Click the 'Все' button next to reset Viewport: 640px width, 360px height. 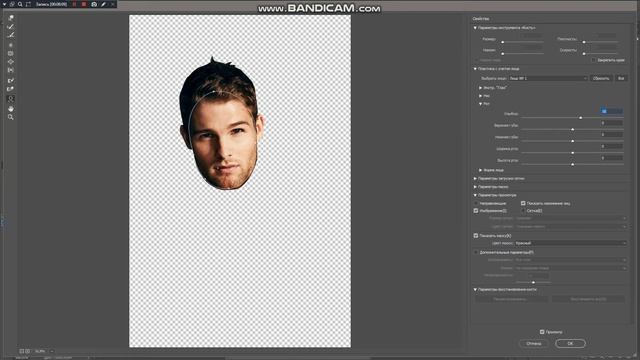pyautogui.click(x=621, y=78)
